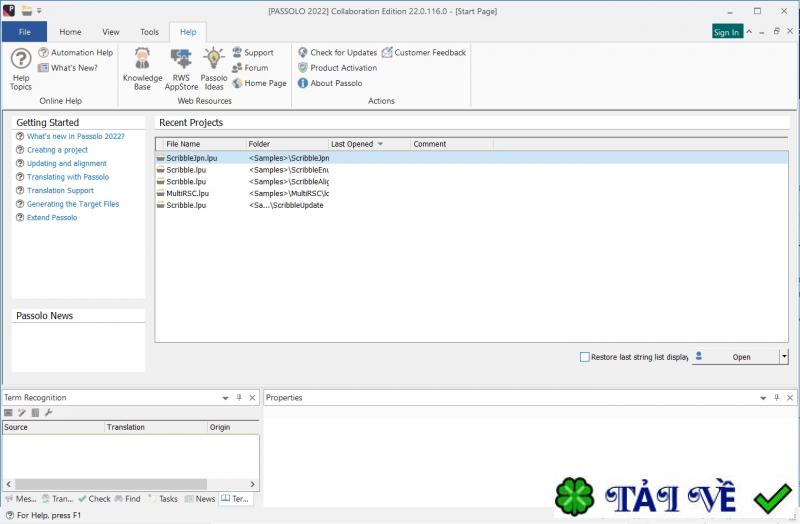Image resolution: width=800 pixels, height=524 pixels.
Task: Open About Passolo
Action: 331,83
